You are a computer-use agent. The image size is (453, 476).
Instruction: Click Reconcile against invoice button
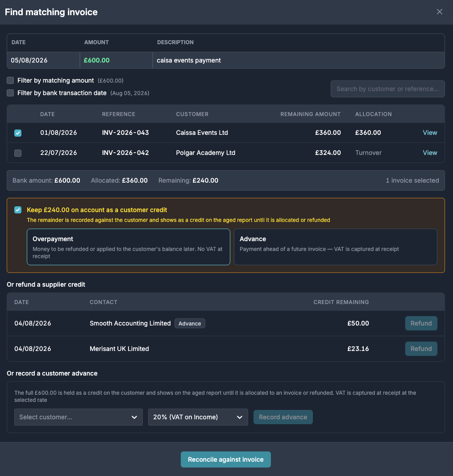(x=226, y=459)
